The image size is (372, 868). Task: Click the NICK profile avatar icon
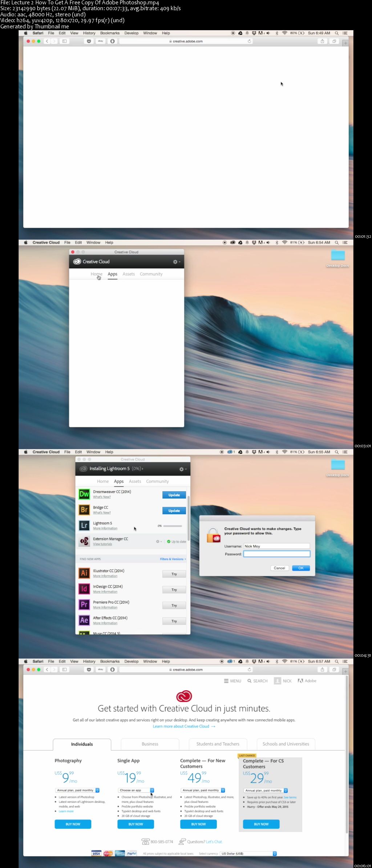[278, 681]
